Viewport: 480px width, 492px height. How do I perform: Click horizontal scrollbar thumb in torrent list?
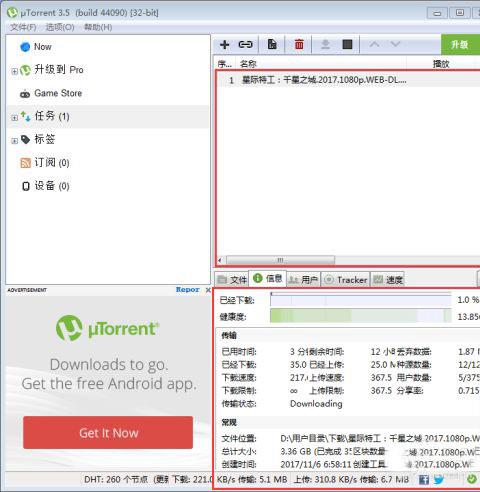[x=280, y=260]
